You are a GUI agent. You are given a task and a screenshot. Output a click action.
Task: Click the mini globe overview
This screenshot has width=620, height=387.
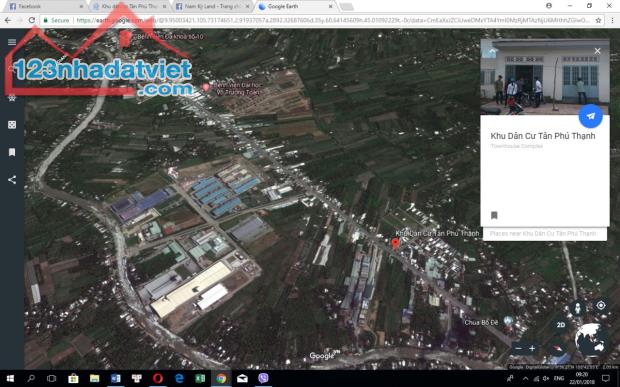pos(591,340)
